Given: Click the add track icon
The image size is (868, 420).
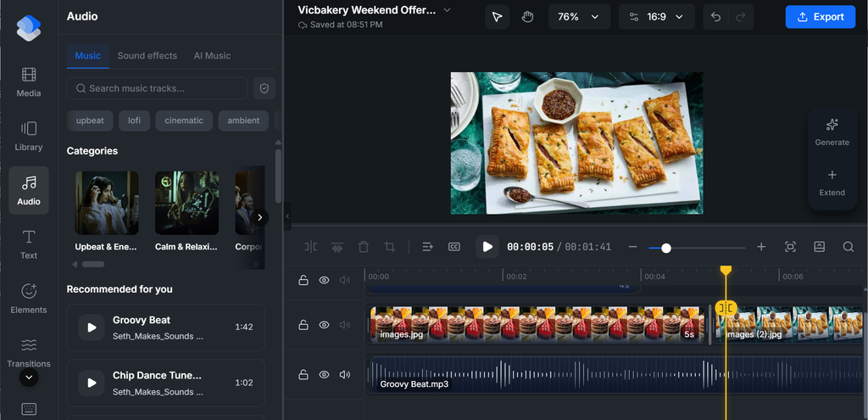Looking at the screenshot, I should [x=427, y=247].
